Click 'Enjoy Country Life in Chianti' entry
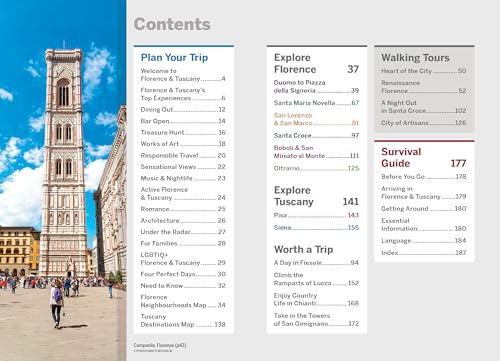The image size is (500, 361). 316,299
